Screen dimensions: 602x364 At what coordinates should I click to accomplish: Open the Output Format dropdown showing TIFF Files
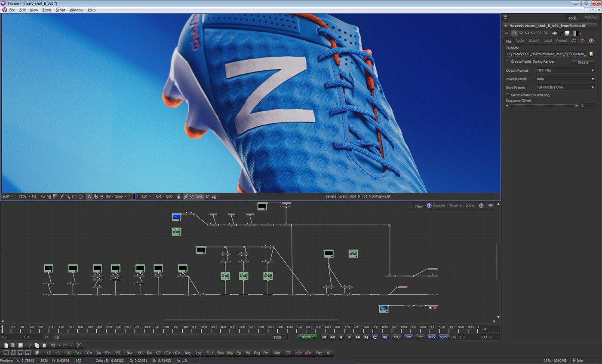(x=565, y=70)
